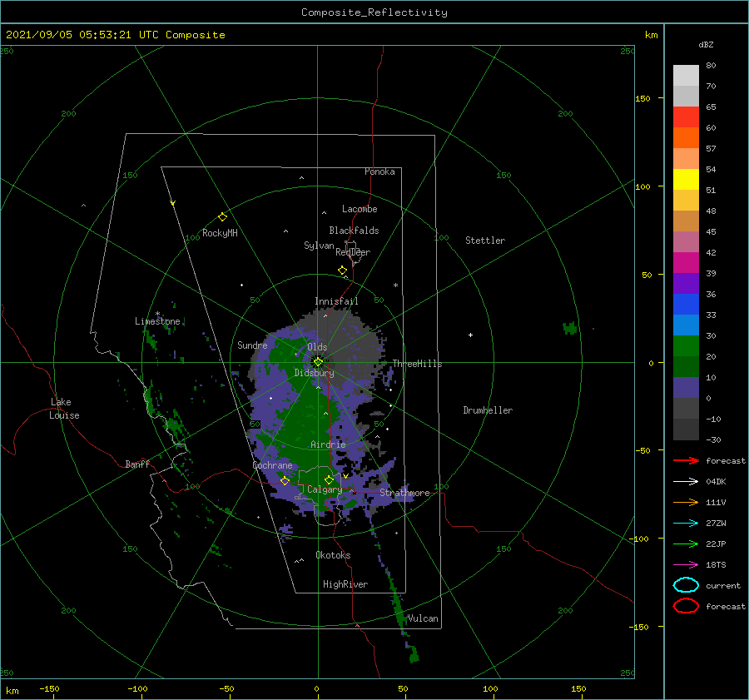Click the yellow radar-site diamond at Olds
This screenshot has height=700, width=749.
[318, 362]
